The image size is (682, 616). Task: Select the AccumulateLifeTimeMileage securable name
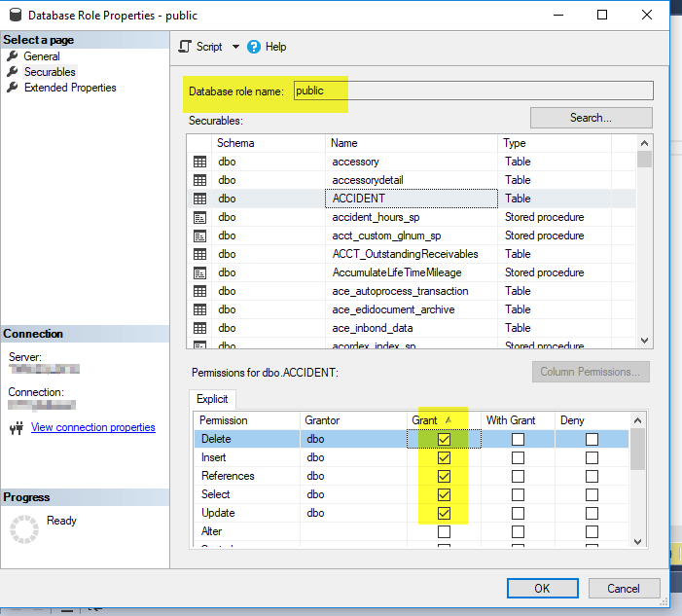click(397, 272)
